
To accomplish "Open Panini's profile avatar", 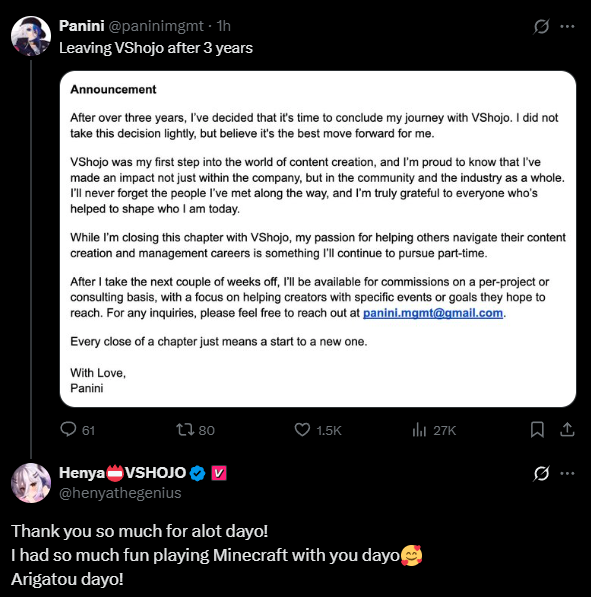I will [x=31, y=36].
